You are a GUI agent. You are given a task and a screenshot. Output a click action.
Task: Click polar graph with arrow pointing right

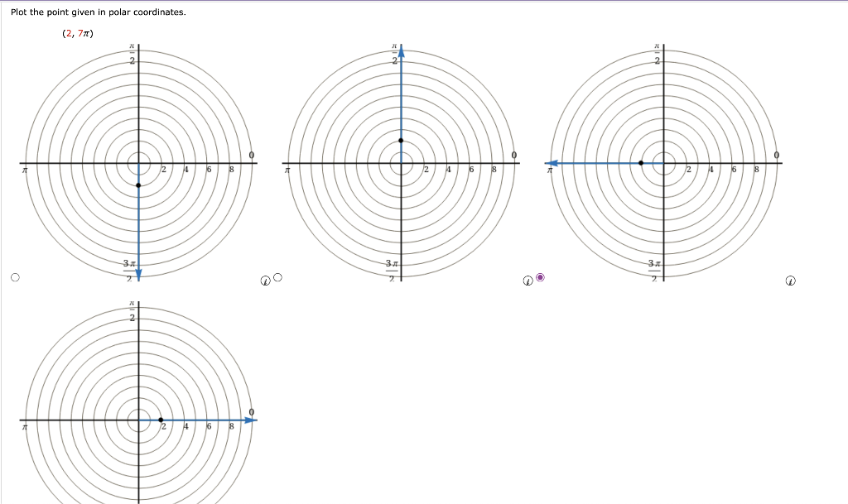tap(138, 402)
